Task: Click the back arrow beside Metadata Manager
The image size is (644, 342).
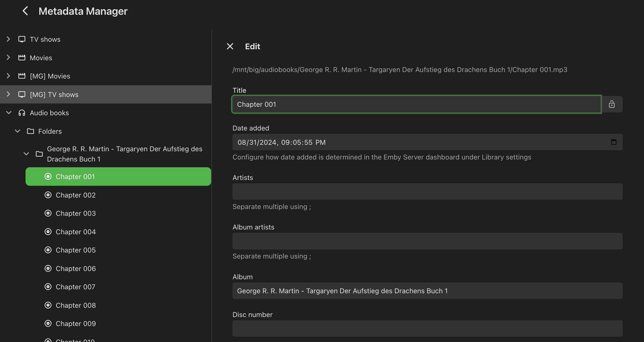Action: 25,11
